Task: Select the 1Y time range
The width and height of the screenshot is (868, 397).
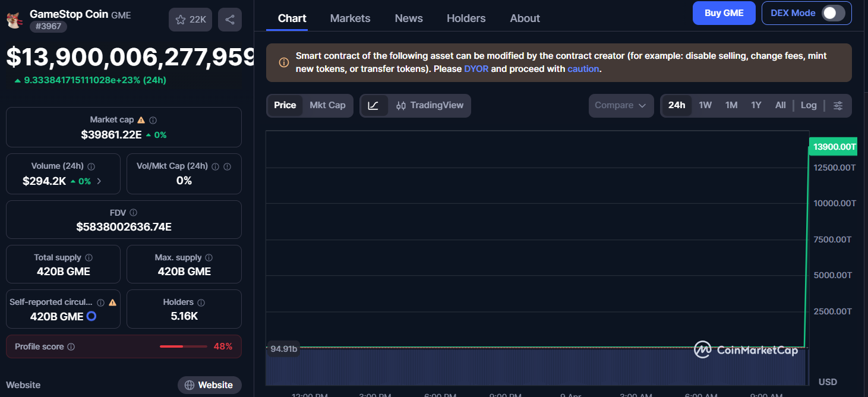Action: tap(756, 105)
